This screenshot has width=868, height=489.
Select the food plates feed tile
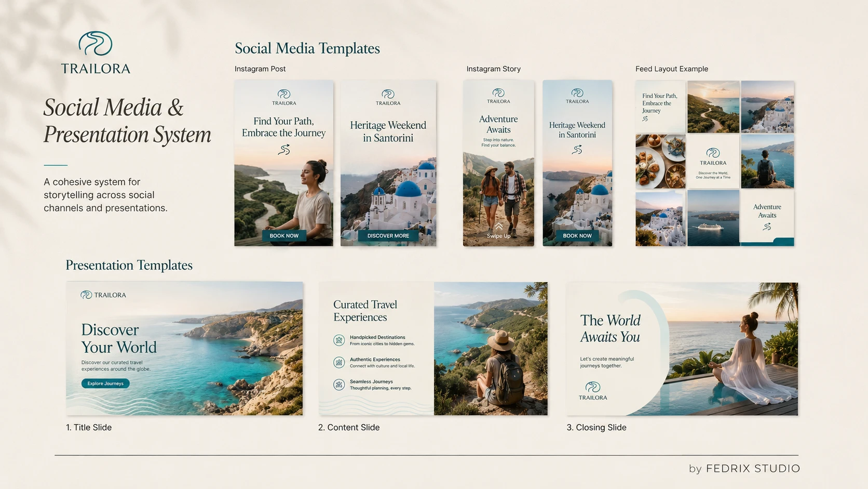click(660, 162)
